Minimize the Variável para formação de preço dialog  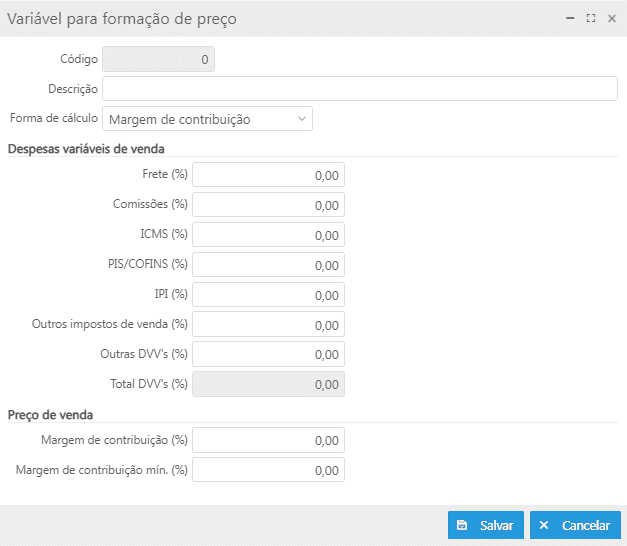(x=570, y=18)
